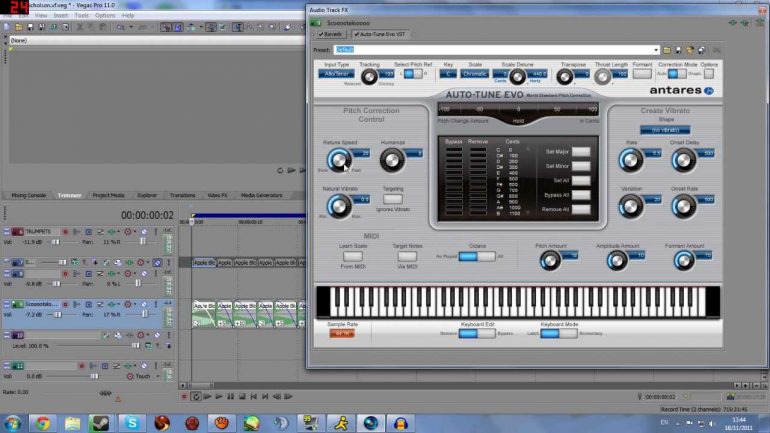Toggle the Octave As Played/All switch
Image resolution: width=770 pixels, height=433 pixels.
tap(477, 256)
